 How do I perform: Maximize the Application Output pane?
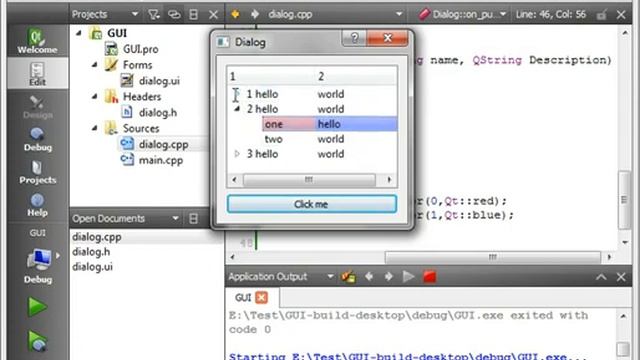point(601,277)
